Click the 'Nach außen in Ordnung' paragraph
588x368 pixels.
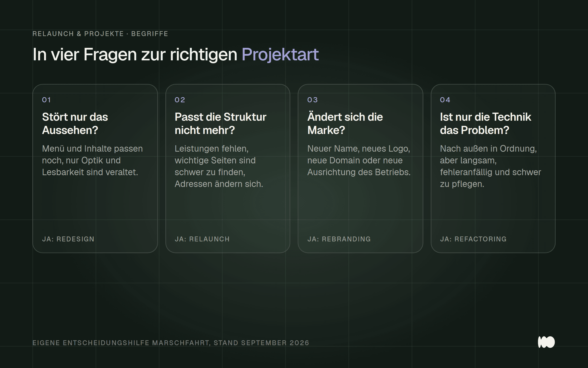(490, 166)
